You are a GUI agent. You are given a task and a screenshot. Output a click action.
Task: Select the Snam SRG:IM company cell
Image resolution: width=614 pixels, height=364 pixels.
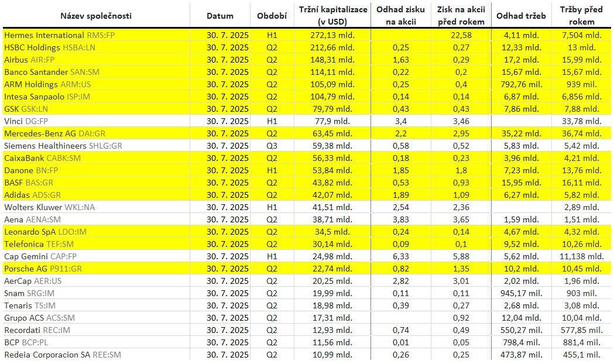(x=97, y=293)
